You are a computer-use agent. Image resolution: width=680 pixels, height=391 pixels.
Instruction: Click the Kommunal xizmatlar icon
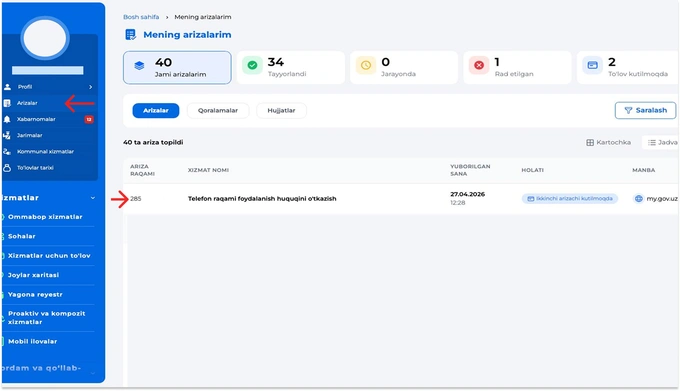click(7, 151)
